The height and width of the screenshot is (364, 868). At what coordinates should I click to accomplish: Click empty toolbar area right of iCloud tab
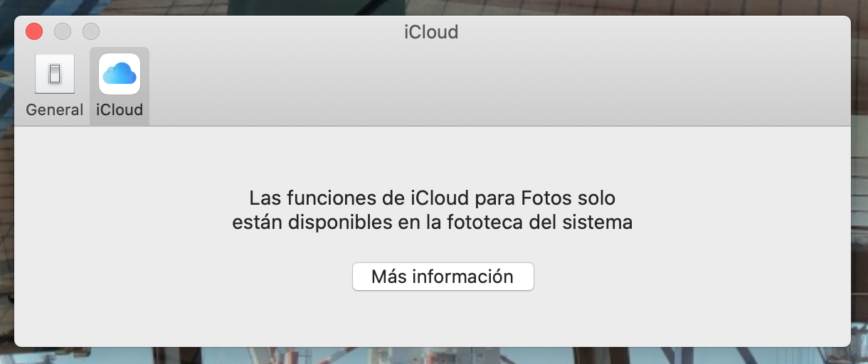point(498,87)
